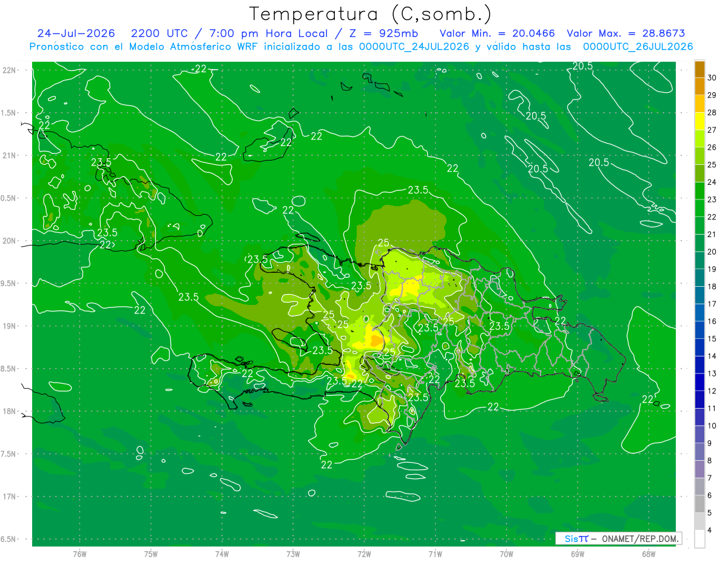The height and width of the screenshot is (562, 728).
Task: Pick the yellow swatch between 27 and 28
Action: [699, 121]
